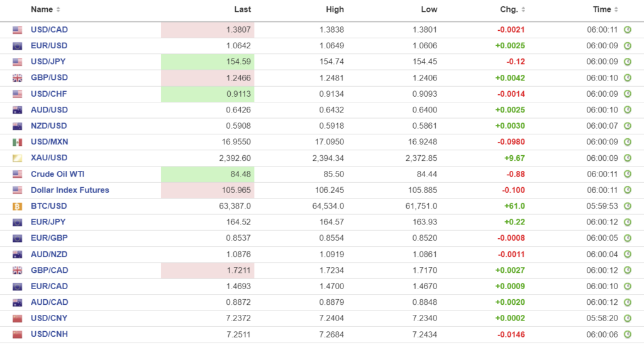Click the clock icon in USD/CNH row

tap(627, 334)
